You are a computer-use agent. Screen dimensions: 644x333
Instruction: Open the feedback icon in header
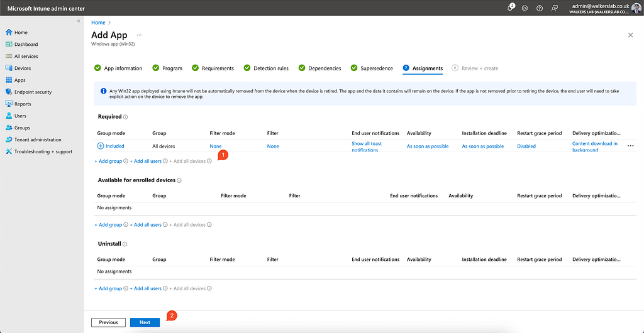554,8
